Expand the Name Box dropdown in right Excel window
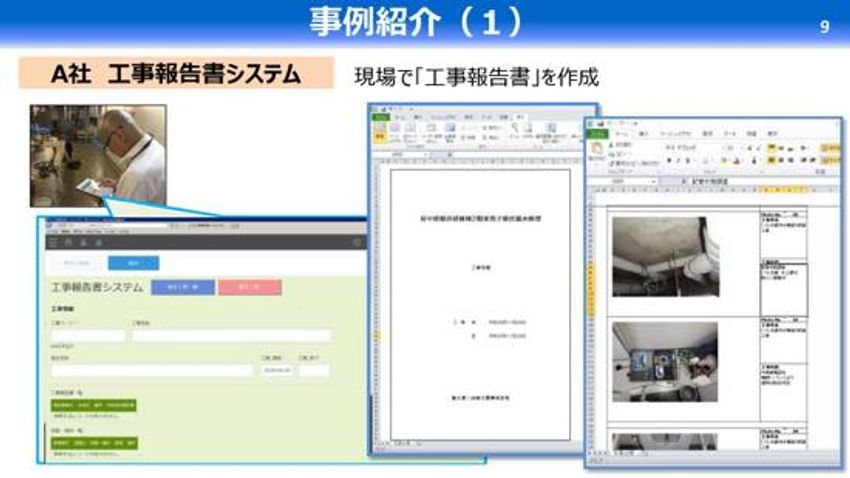850x478 pixels. [x=654, y=181]
